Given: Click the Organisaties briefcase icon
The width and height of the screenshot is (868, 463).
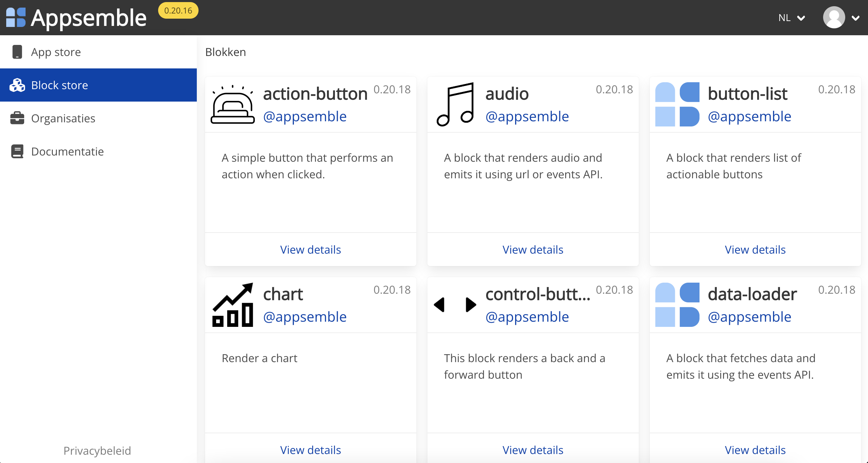Looking at the screenshot, I should (17, 118).
